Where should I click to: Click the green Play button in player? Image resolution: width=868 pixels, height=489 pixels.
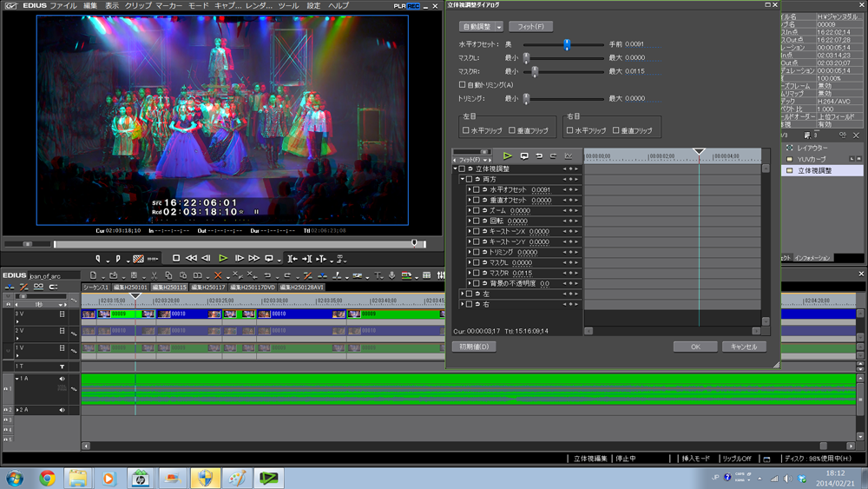(222, 258)
